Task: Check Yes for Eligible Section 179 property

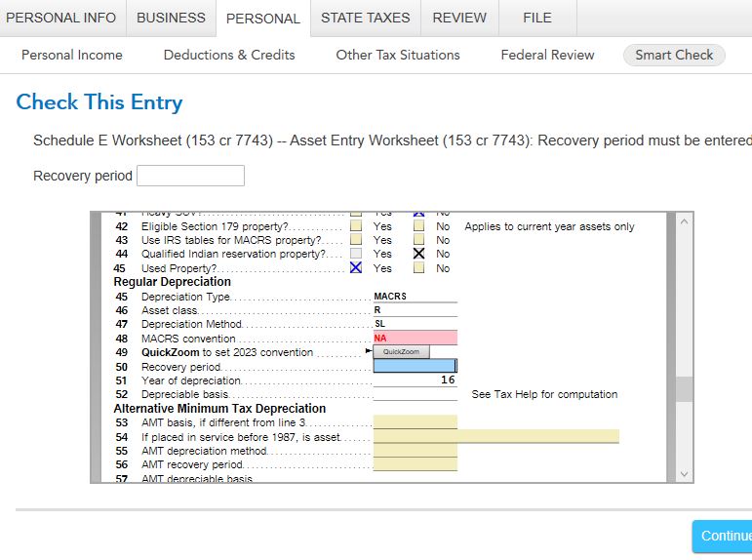Action: 356,226
